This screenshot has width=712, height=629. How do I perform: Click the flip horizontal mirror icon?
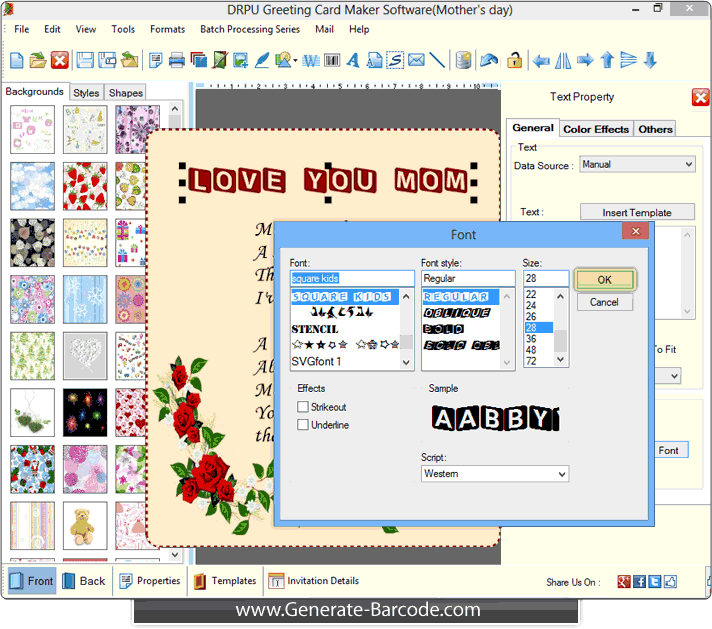[563, 60]
